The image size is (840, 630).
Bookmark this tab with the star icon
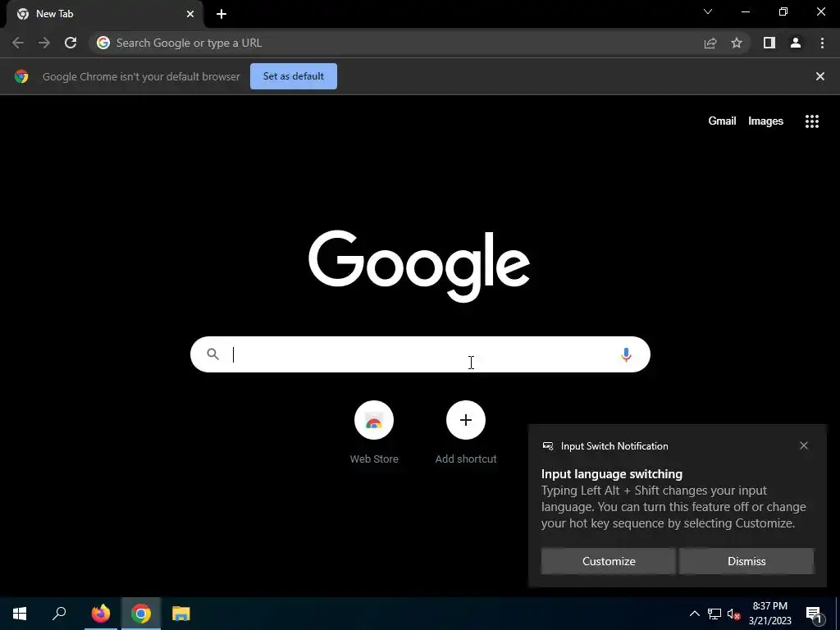pyautogui.click(x=737, y=43)
